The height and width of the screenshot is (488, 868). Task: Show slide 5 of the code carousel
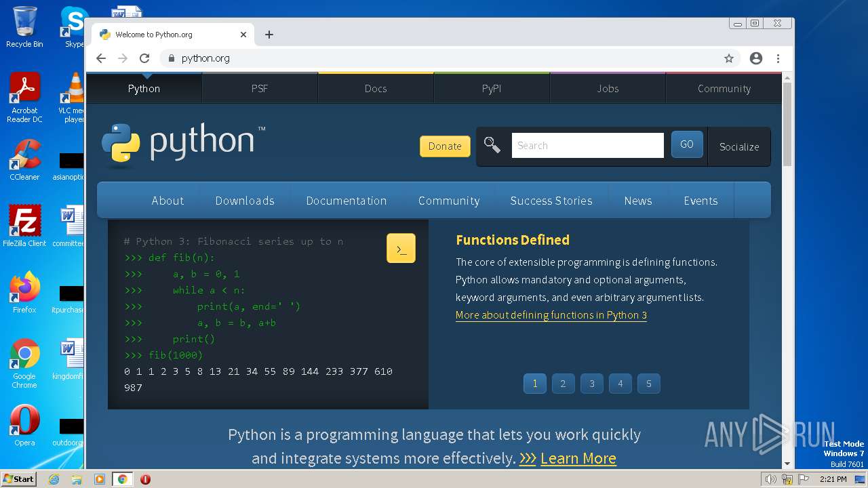click(648, 384)
